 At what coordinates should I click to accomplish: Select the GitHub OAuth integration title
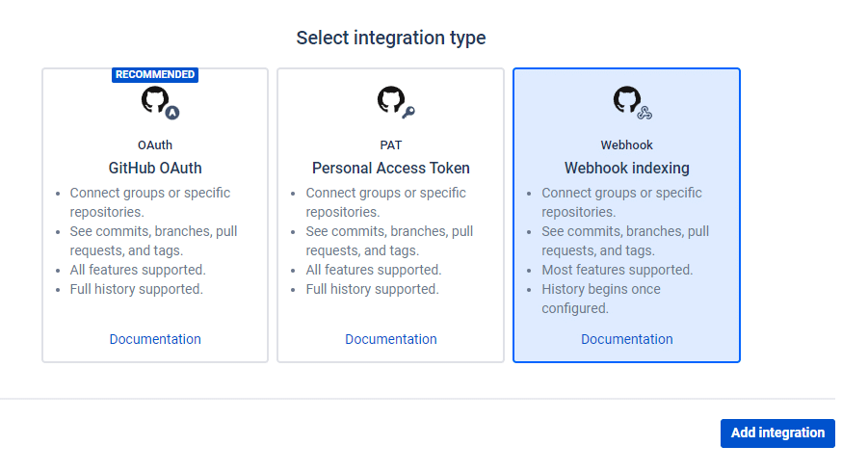click(155, 168)
